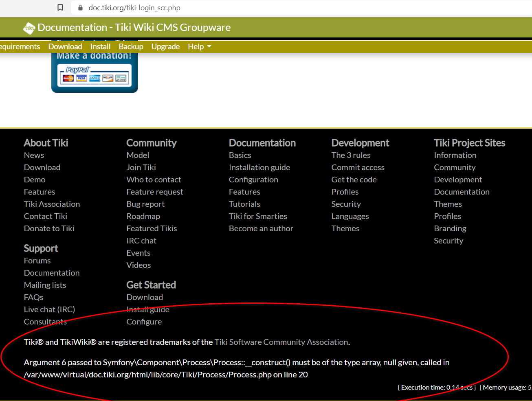This screenshot has height=401, width=532.
Task: Open the Model link under Community
Action: point(138,155)
